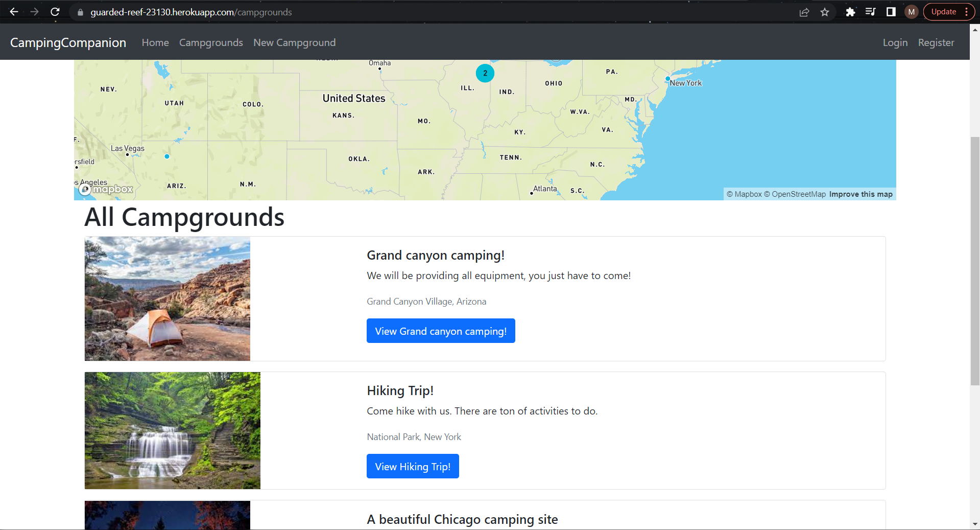This screenshot has height=530, width=980.
Task: View the site security padlock information
Action: (x=80, y=12)
